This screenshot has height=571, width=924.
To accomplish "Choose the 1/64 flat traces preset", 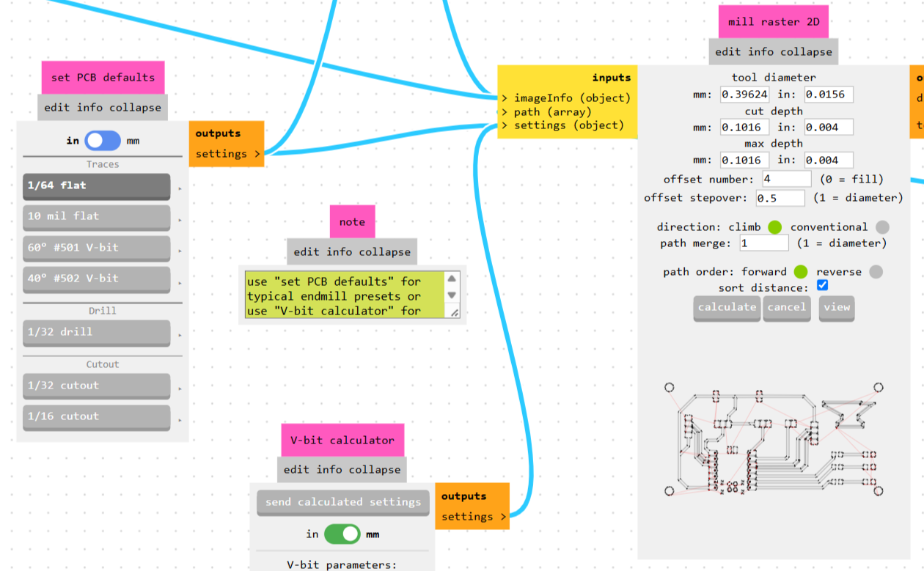I will pos(96,186).
